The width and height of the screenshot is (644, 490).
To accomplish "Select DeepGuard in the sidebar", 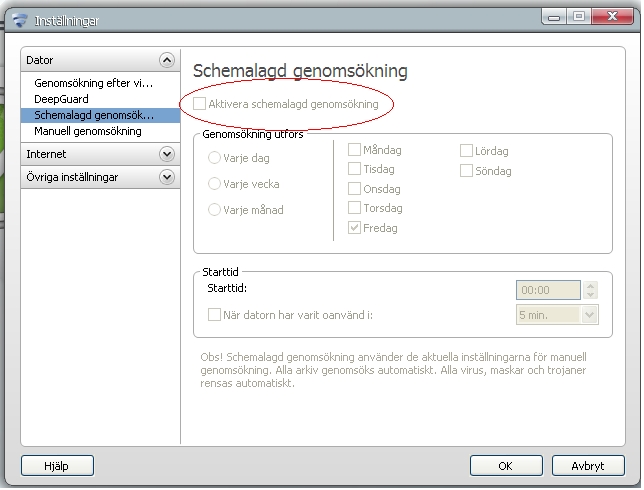I will pos(61,99).
